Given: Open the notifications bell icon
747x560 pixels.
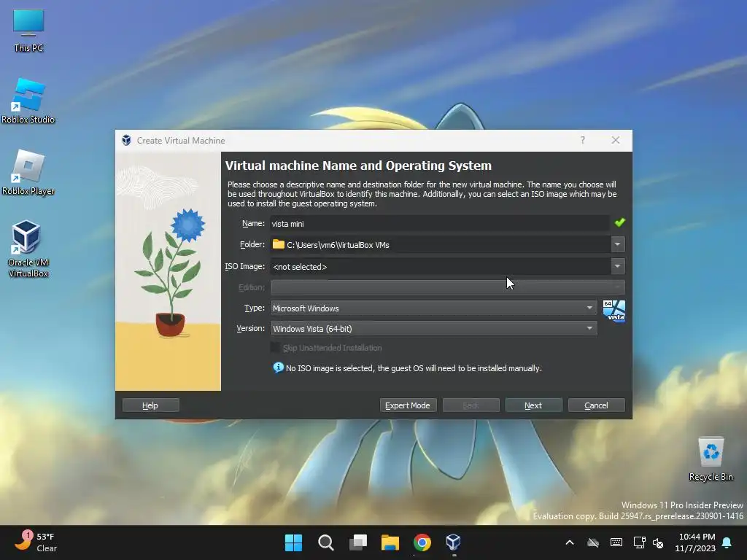Looking at the screenshot, I should [727, 542].
